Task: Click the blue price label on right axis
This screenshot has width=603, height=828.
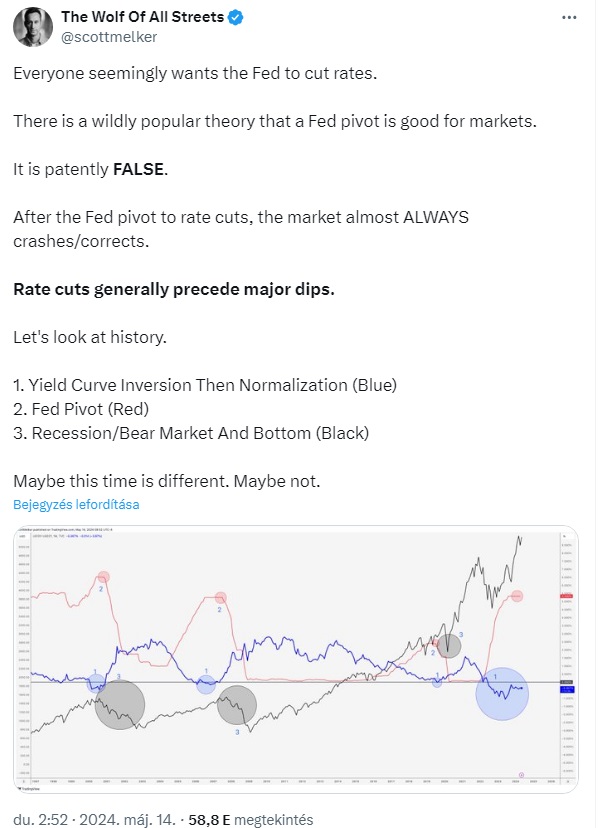Action: click(x=567, y=689)
